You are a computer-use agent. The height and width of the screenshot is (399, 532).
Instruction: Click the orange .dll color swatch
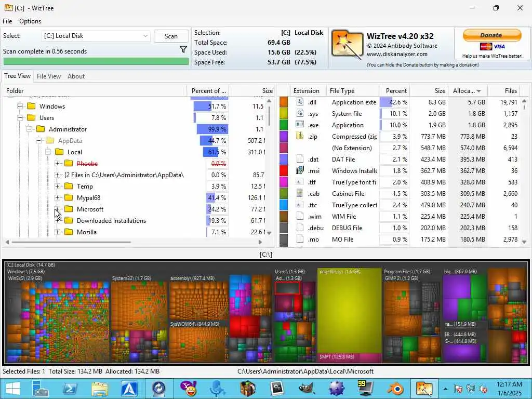[284, 102]
